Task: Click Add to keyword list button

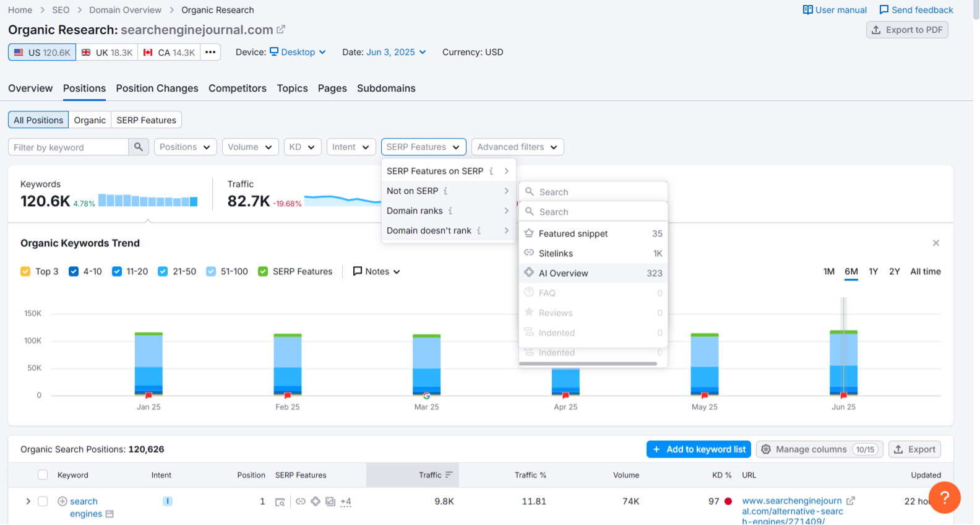Action: pyautogui.click(x=698, y=449)
